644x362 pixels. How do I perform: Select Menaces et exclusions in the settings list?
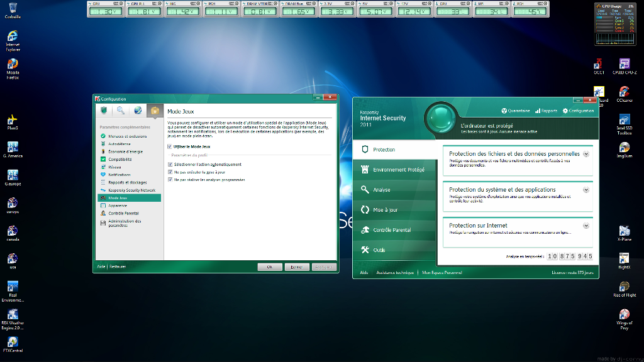tap(130, 136)
